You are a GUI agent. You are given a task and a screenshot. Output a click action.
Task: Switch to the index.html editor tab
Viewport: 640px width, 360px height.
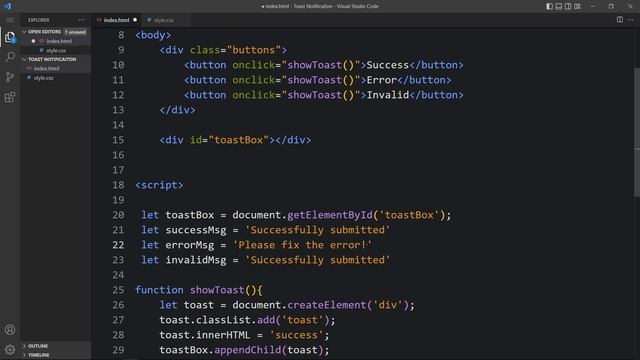(116, 20)
